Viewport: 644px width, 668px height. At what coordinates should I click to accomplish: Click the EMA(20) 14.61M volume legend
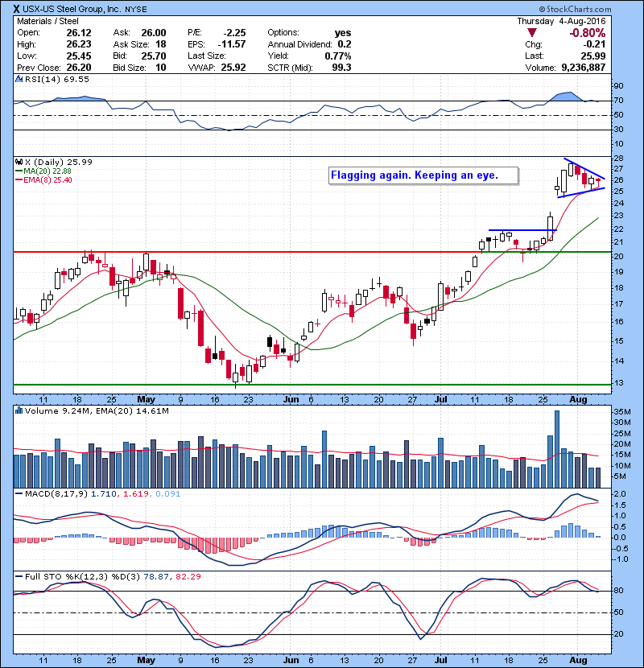point(132,411)
